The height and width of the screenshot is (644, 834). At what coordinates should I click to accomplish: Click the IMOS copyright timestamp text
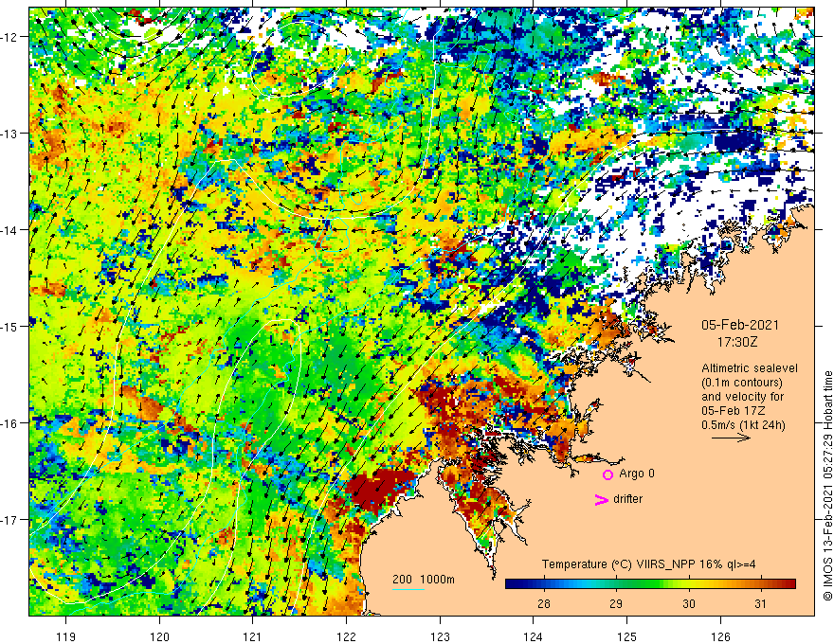827,486
